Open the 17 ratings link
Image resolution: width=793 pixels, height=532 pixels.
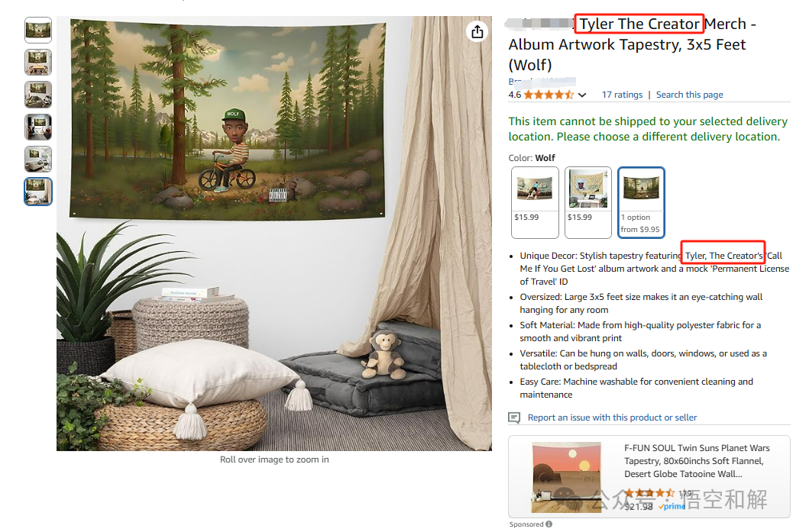(622, 95)
